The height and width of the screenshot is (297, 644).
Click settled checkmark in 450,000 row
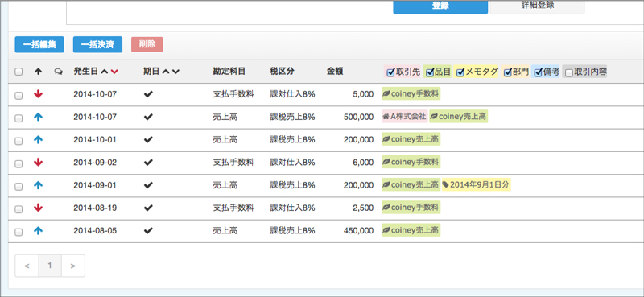[x=148, y=231]
